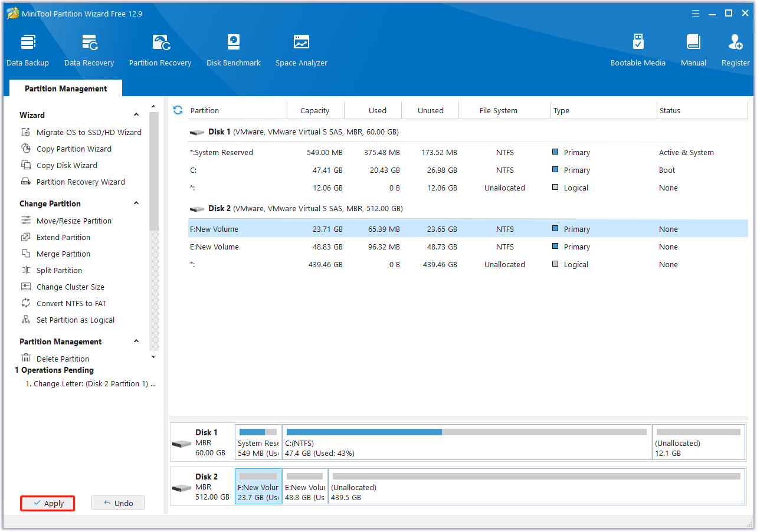Open the Partition Recovery tool
Viewport: 757px width, 532px height.
click(160, 50)
